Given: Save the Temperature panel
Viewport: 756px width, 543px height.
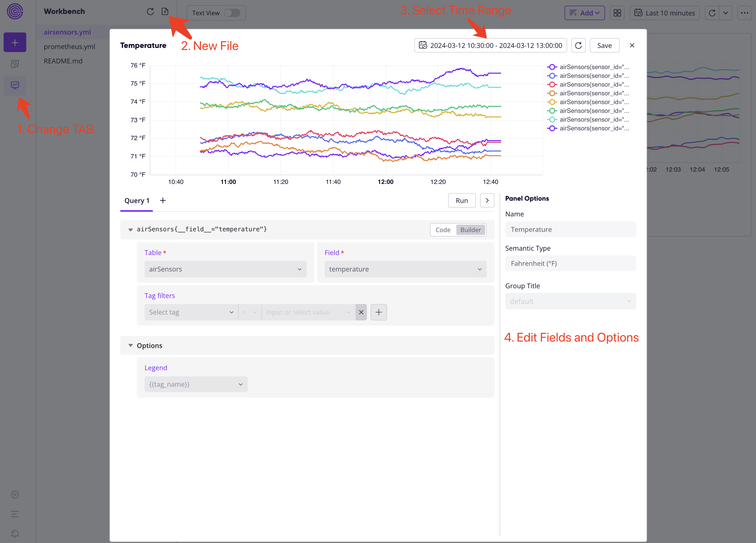Looking at the screenshot, I should [604, 45].
